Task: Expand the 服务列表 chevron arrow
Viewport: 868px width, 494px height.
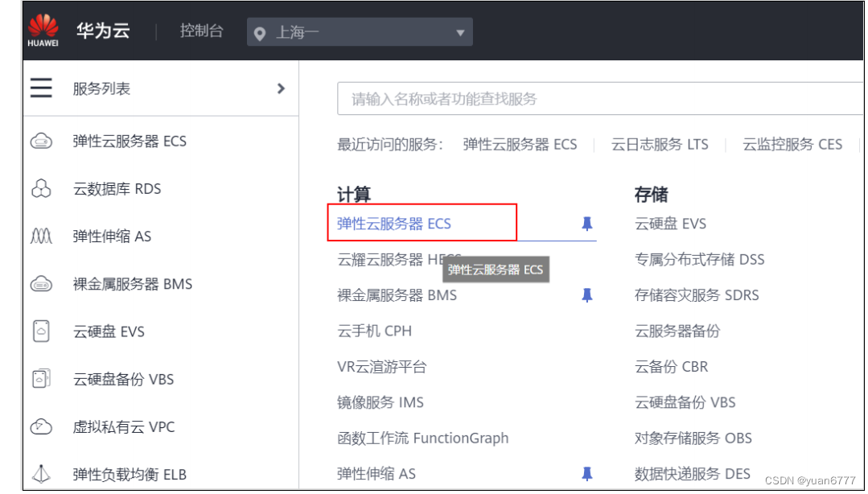Action: click(x=281, y=89)
